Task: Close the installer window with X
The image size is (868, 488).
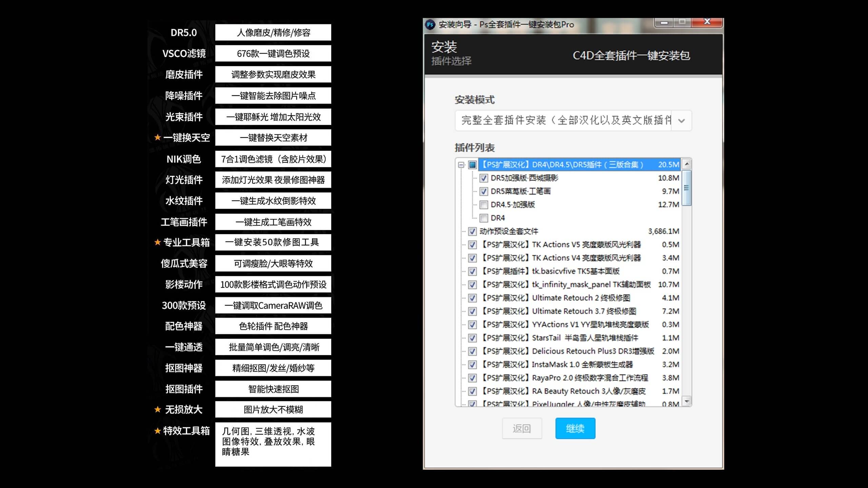Action: click(x=707, y=22)
